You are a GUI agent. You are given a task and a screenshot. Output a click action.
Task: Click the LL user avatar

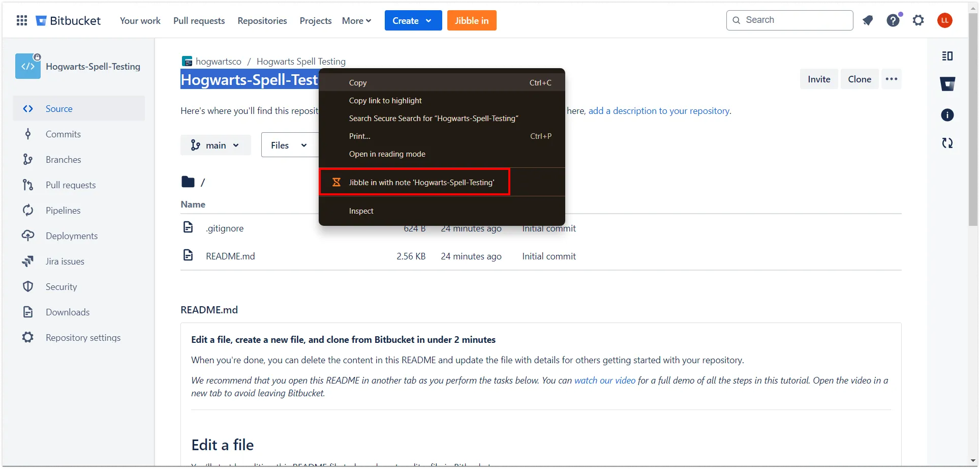944,20
